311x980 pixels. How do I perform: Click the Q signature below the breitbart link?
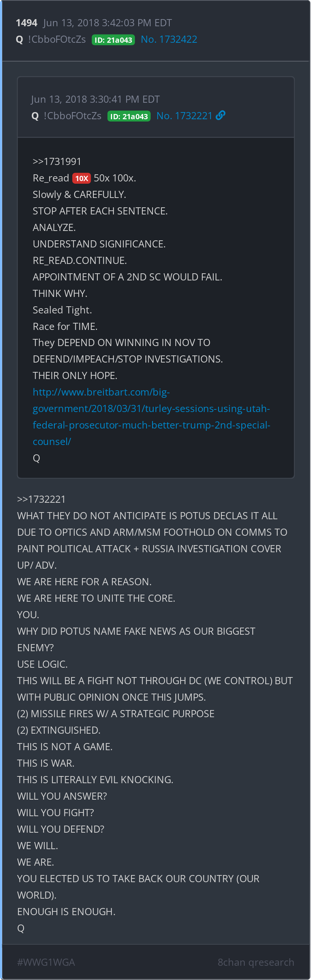[x=36, y=458]
